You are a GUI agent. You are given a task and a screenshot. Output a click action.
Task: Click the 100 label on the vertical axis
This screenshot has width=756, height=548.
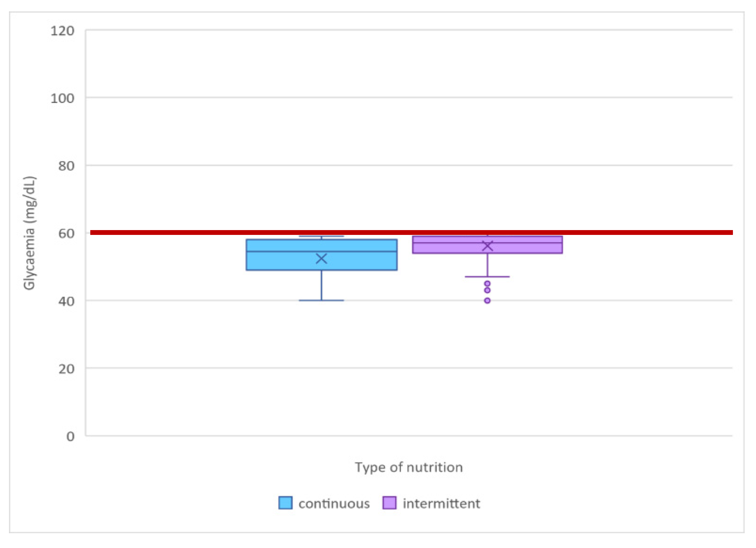tap(62, 99)
